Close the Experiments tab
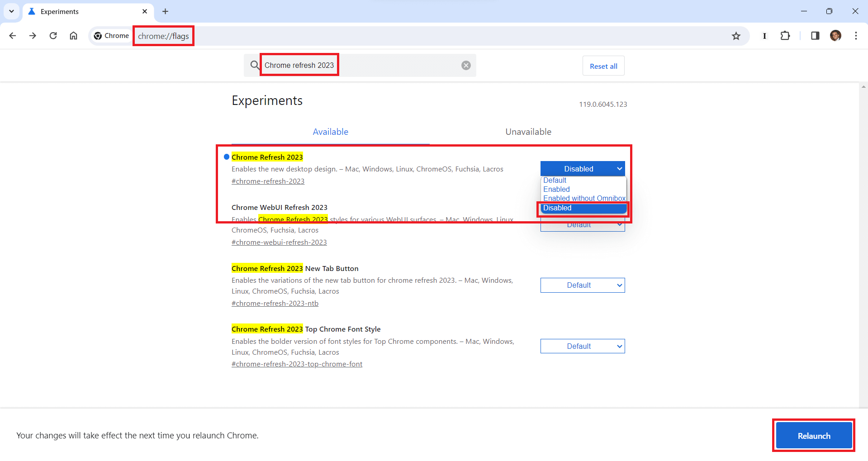This screenshot has width=868, height=461. pos(145,11)
